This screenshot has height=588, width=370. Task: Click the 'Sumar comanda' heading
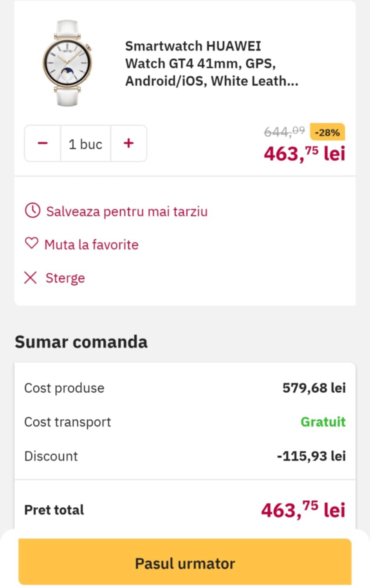[81, 342]
